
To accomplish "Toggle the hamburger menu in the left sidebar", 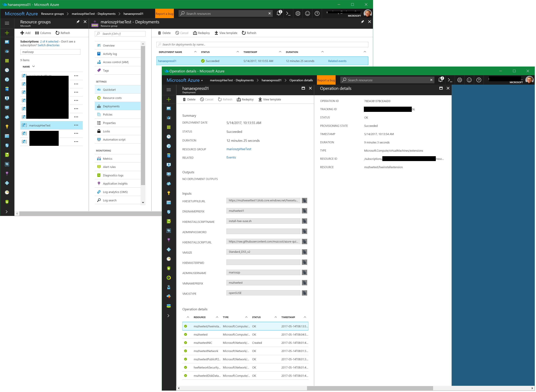I will tap(7, 23).
